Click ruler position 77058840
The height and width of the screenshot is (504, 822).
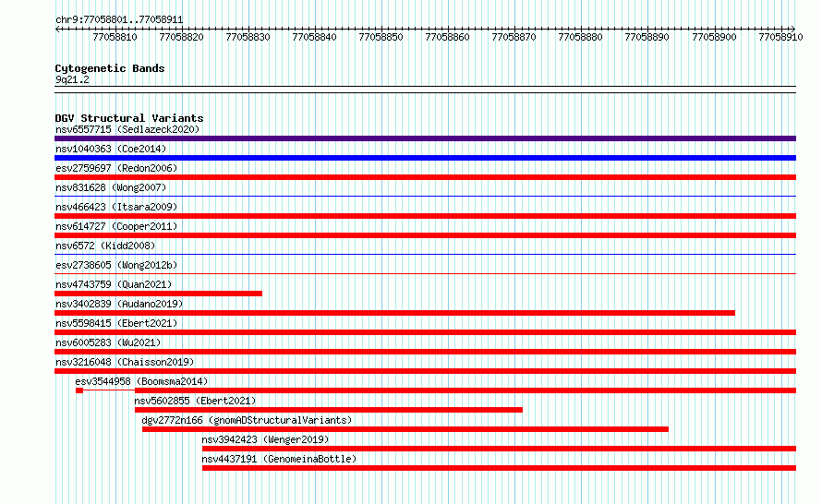coord(315,37)
